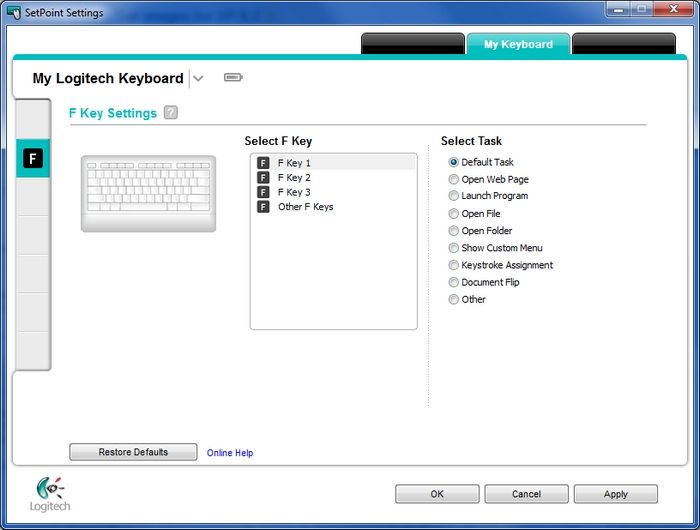The width and height of the screenshot is (700, 530).
Task: Switch to the My Keyboard tab
Action: 518,44
